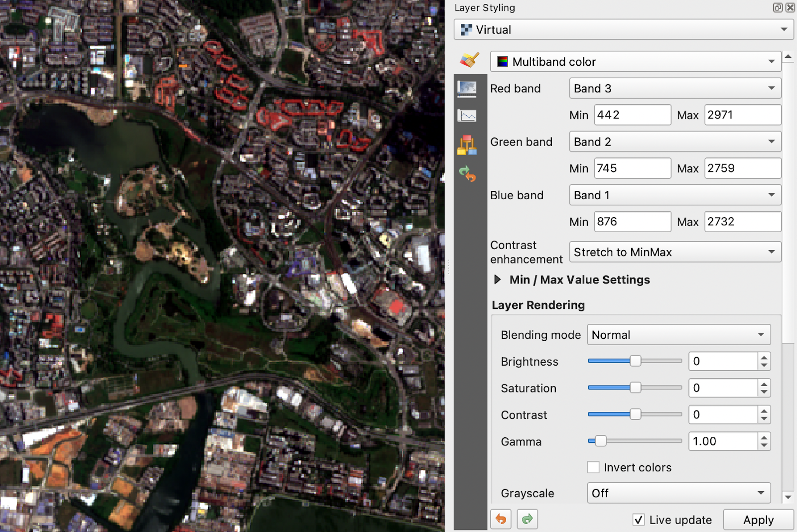The image size is (797, 532).
Task: Open the Virtual layer selector dropdown
Action: pos(623,30)
